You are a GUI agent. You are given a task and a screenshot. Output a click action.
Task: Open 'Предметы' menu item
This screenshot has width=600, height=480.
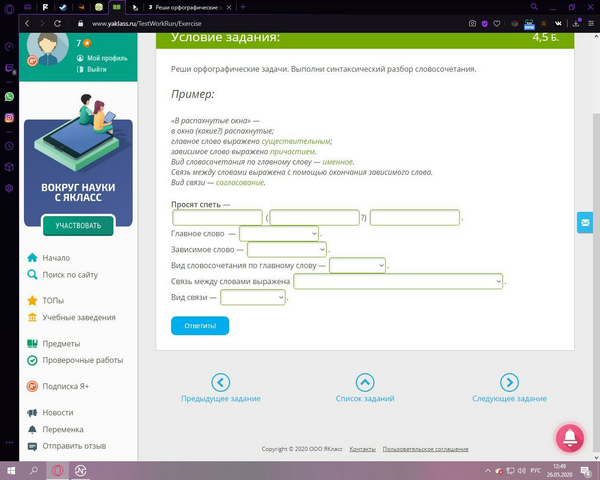pyautogui.click(x=54, y=343)
